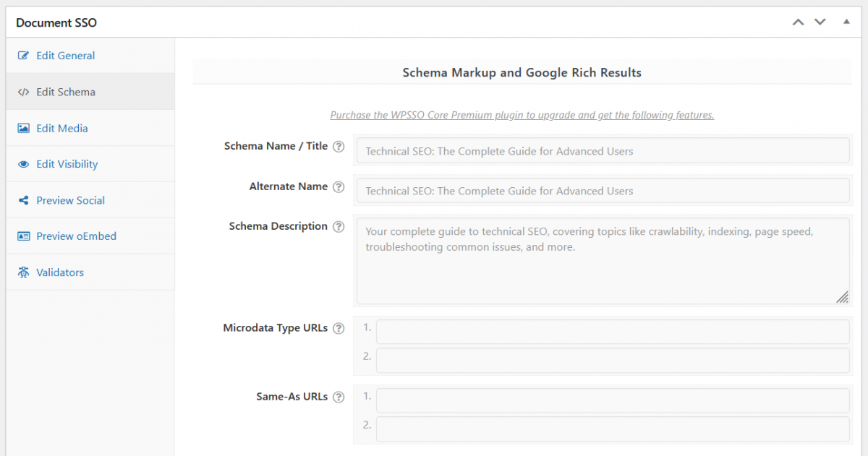Click the Edit General pencil icon
The width and height of the screenshot is (868, 456).
point(22,55)
